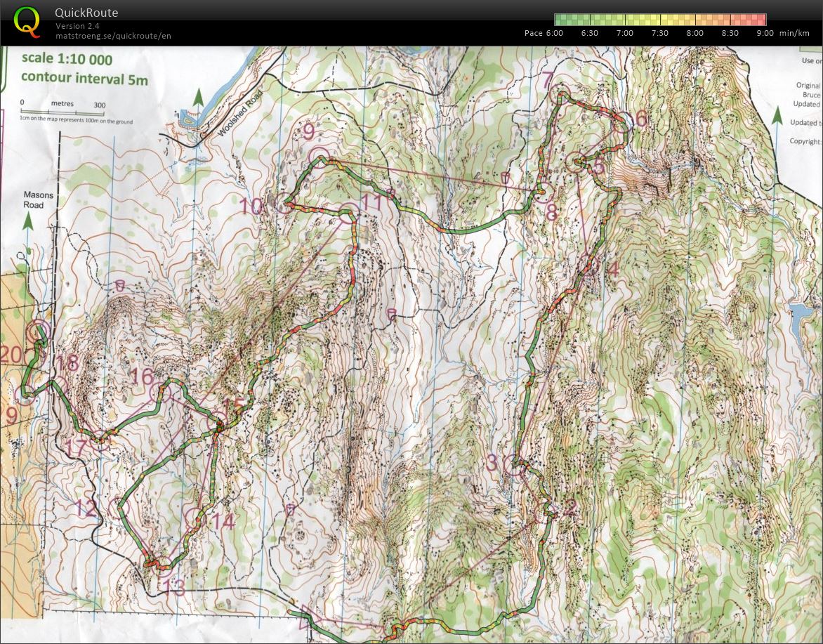The image size is (823, 644).
Task: Select control circle 11 on the map
Action: pos(349,213)
